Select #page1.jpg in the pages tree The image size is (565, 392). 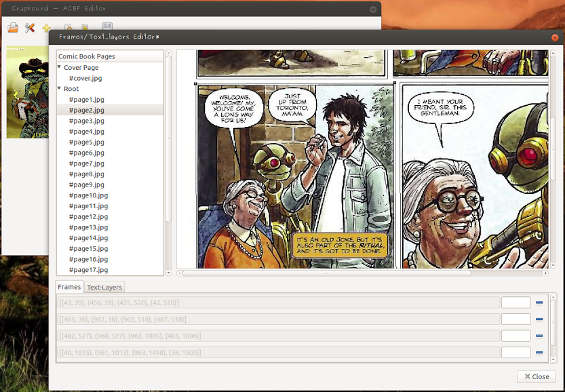87,100
